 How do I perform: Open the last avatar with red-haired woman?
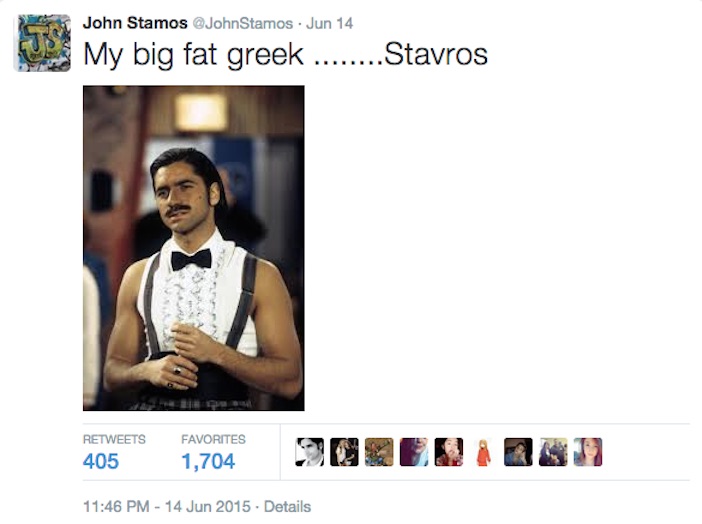coord(588,452)
